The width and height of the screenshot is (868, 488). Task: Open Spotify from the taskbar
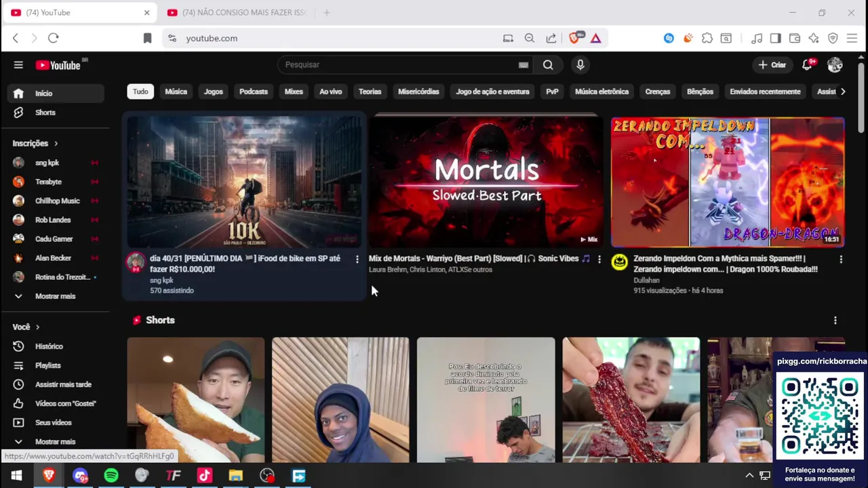tap(111, 476)
